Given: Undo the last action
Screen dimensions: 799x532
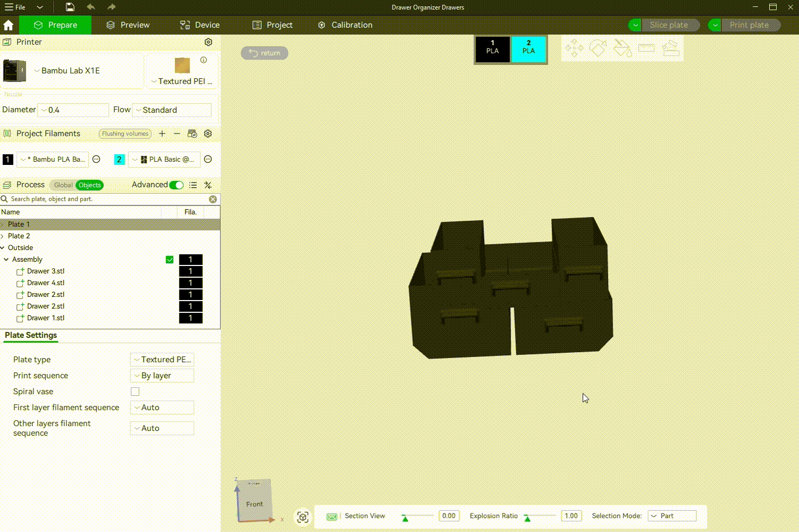Looking at the screenshot, I should click(91, 7).
